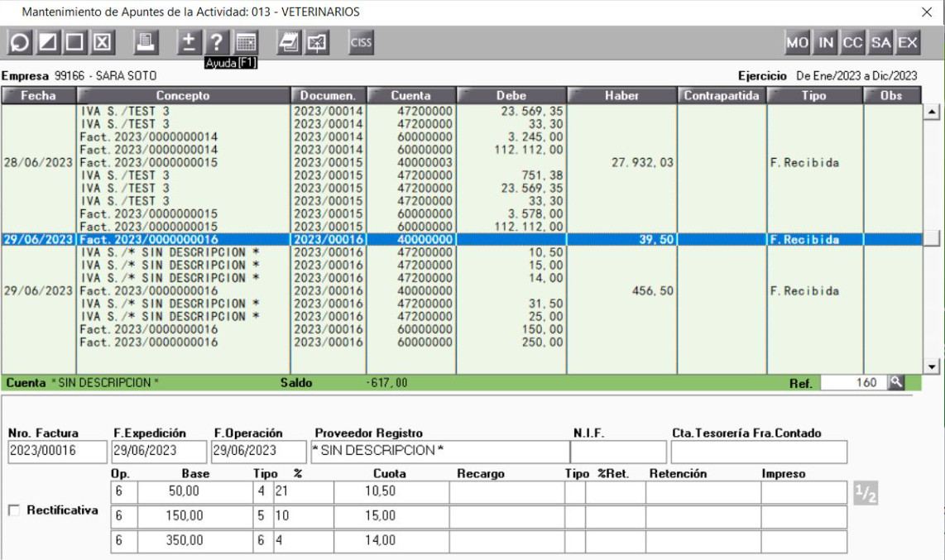Click the calendar grid toolbar icon
Image resolution: width=945 pixels, height=560 pixels.
(x=246, y=42)
